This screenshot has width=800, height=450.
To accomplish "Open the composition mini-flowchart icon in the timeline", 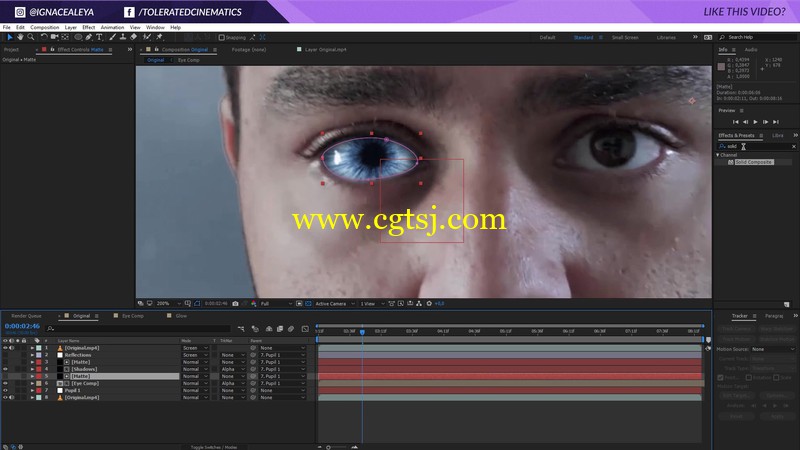I will pyautogui.click(x=241, y=329).
